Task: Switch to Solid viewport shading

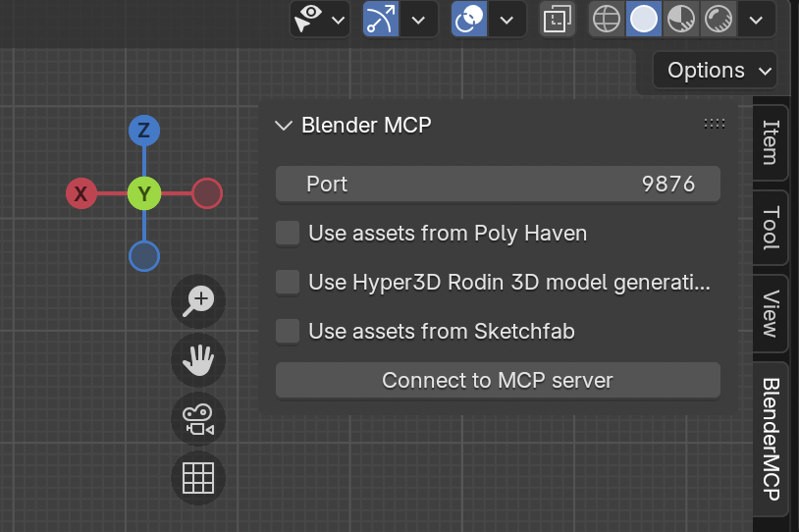Action: [x=644, y=19]
